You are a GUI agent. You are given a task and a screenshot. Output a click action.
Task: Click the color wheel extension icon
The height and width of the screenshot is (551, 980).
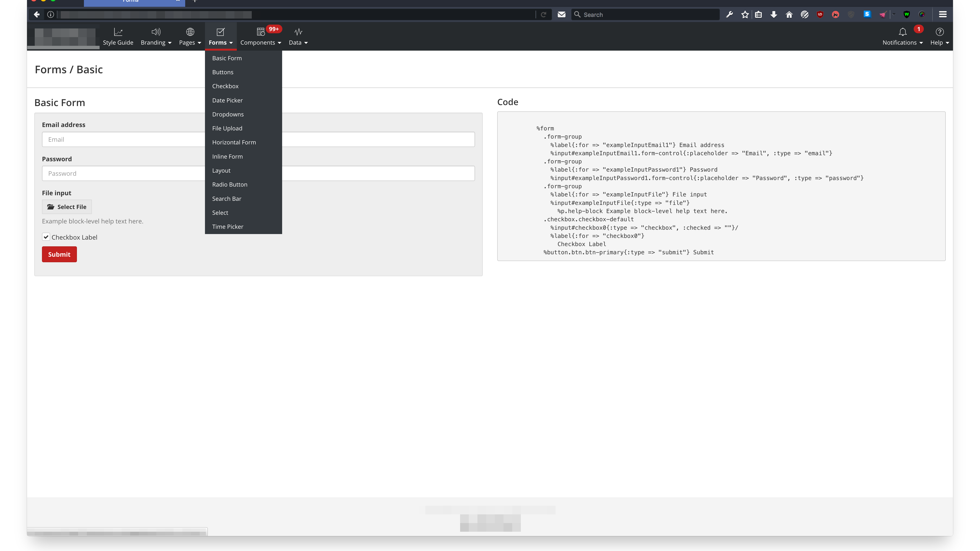[922, 14]
